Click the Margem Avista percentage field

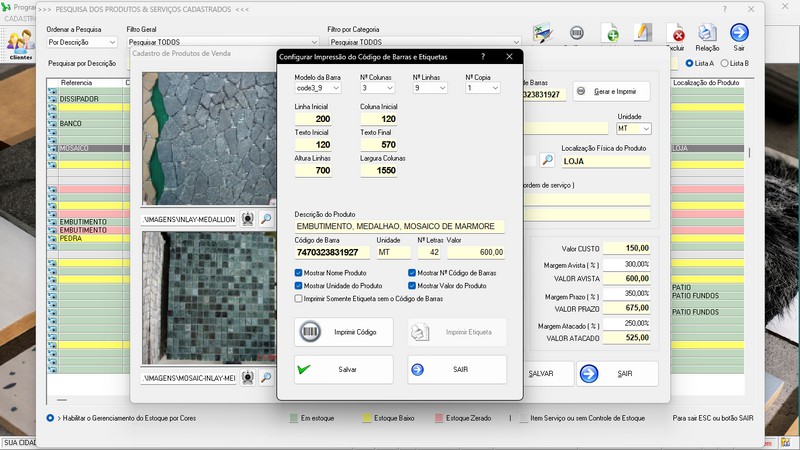627,264
